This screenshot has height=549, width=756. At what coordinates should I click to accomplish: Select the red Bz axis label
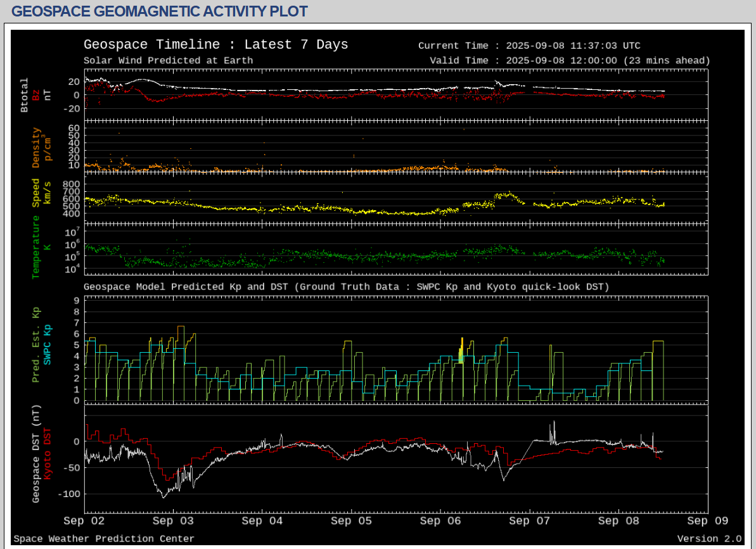(36, 95)
